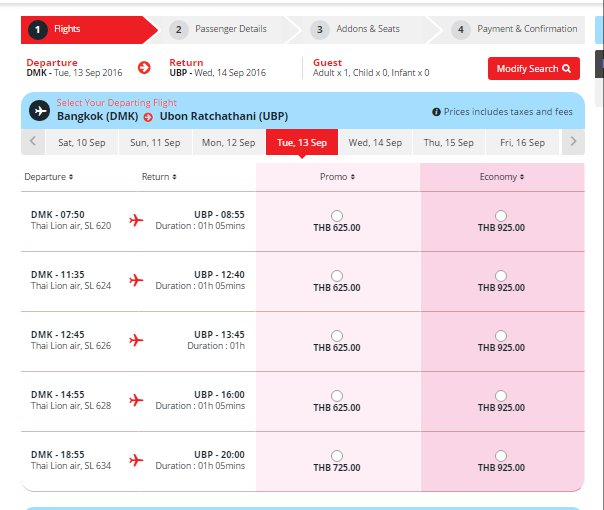Click Prices includes taxes and fees text

click(x=508, y=112)
